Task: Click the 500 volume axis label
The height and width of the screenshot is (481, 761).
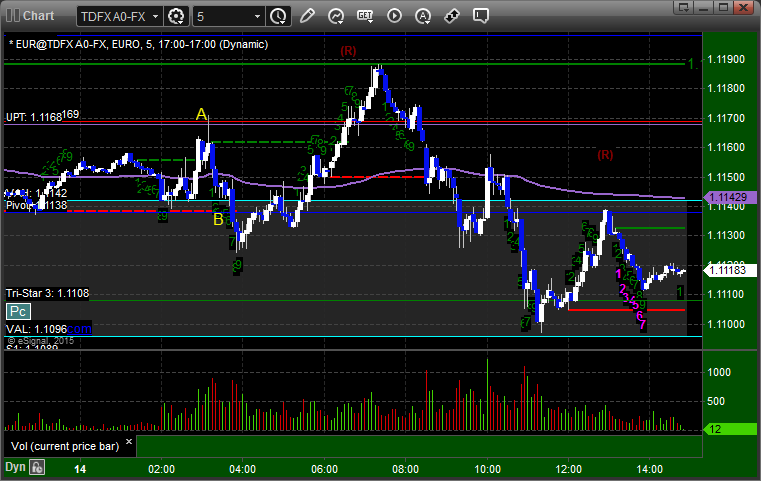Action: click(x=716, y=401)
